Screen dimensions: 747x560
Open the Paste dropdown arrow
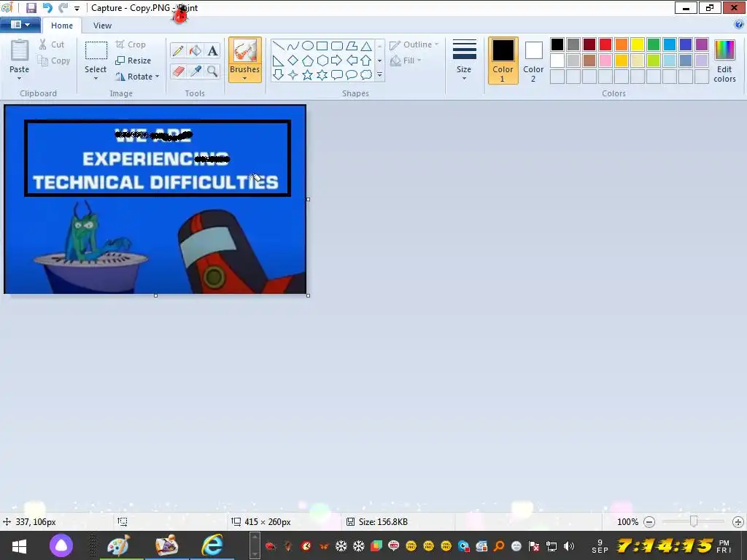[19, 79]
